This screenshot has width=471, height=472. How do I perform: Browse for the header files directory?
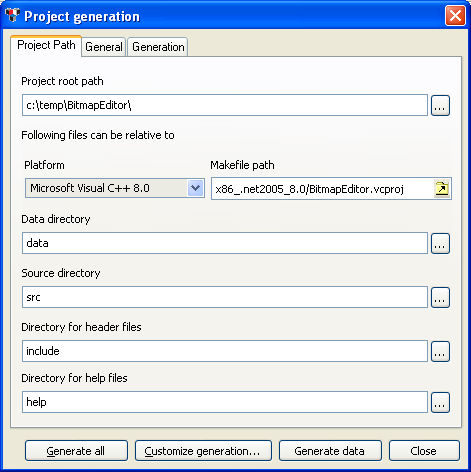[x=440, y=351]
